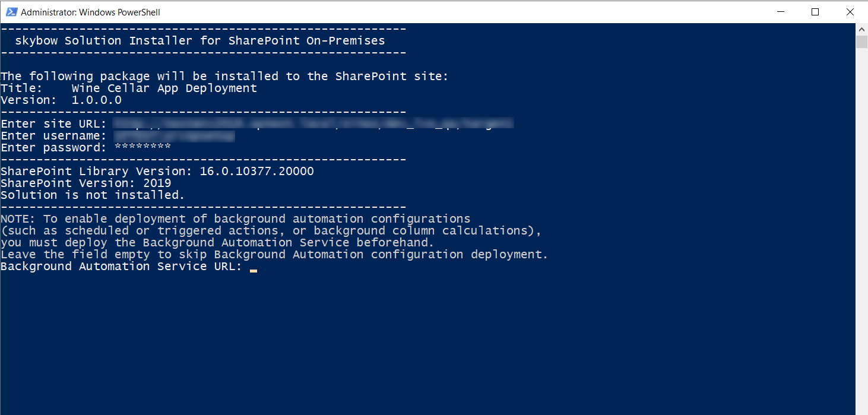This screenshot has height=415, width=868.
Task: Minimize the PowerShell window
Action: [780, 11]
